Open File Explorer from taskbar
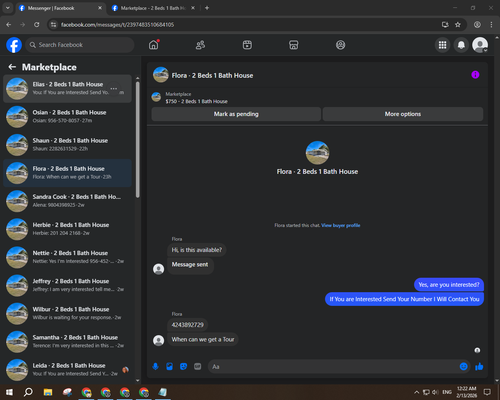This screenshot has height=400, width=500. 48,392
